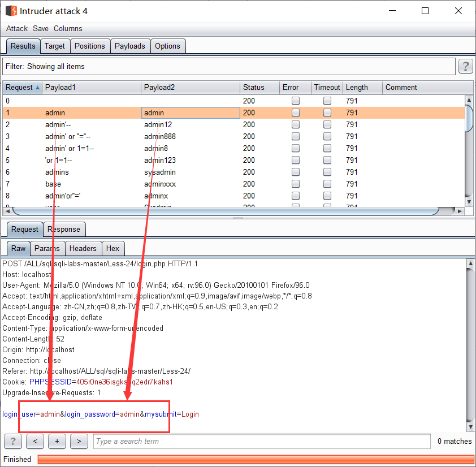This screenshot has width=476, height=467.
Task: Click the Burp Suite logo icon in title bar
Action: point(11,11)
